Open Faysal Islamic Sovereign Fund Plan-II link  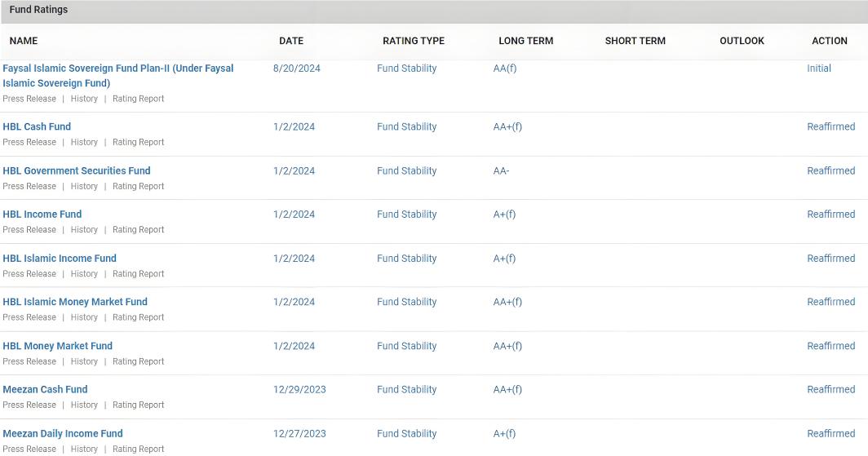(118, 76)
